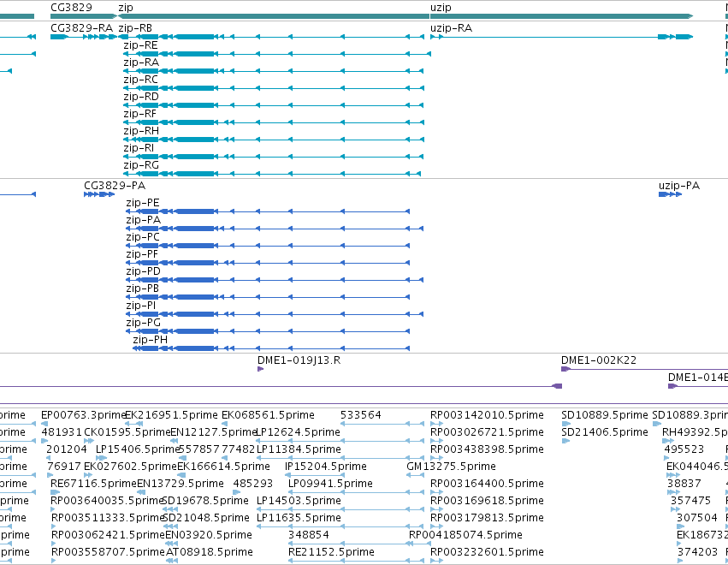The image size is (728, 565).
Task: Click the zip-RB transcript label
Action: [135, 28]
